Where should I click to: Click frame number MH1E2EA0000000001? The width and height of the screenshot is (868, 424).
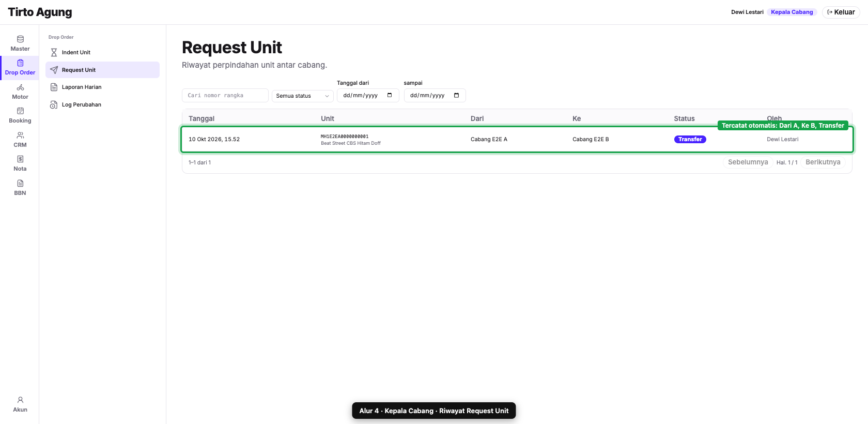click(x=345, y=137)
